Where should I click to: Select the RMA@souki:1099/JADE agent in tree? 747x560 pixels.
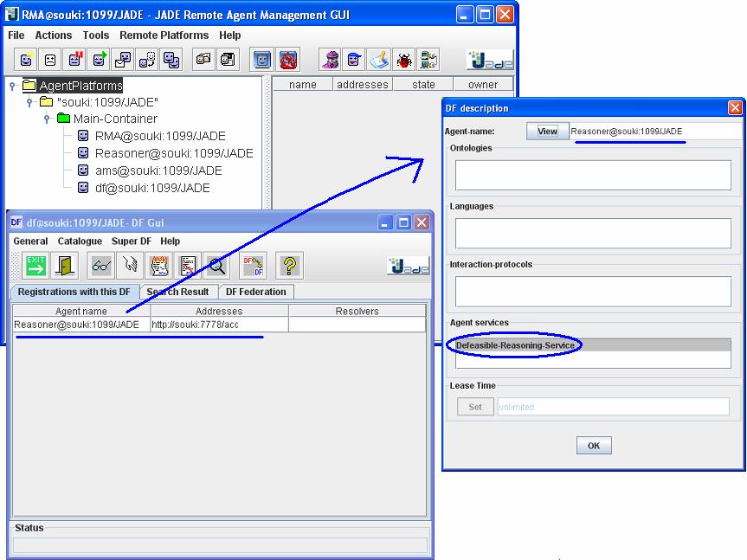coord(160,136)
